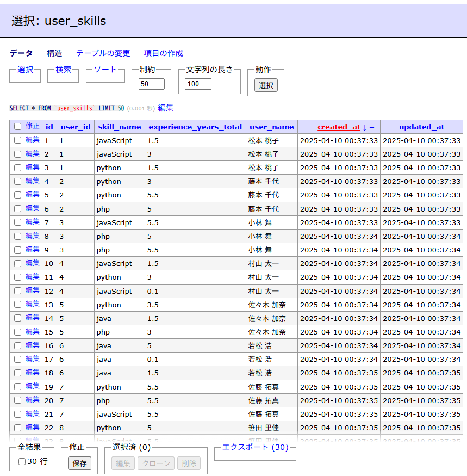Expand the ソート fieldset legend

pyautogui.click(x=105, y=70)
